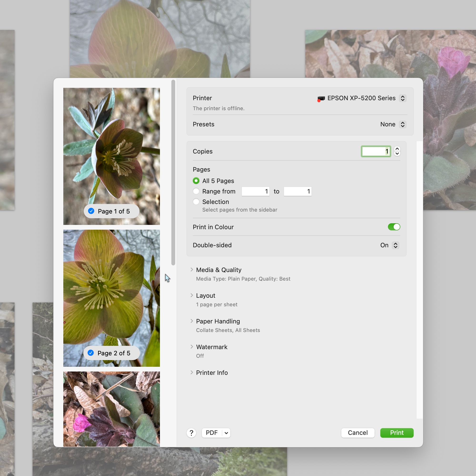Open the PDF dropdown arrow
Screen dimensions: 476x476
pos(226,433)
